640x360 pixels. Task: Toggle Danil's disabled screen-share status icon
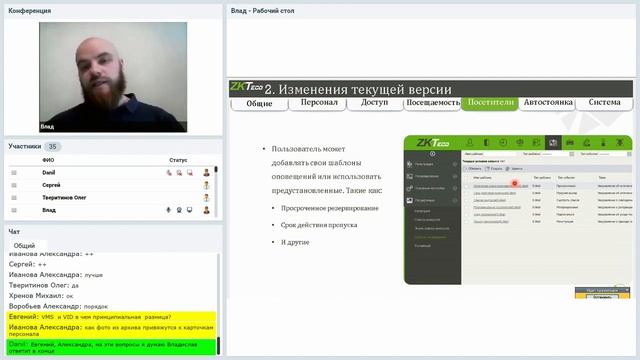[190, 173]
